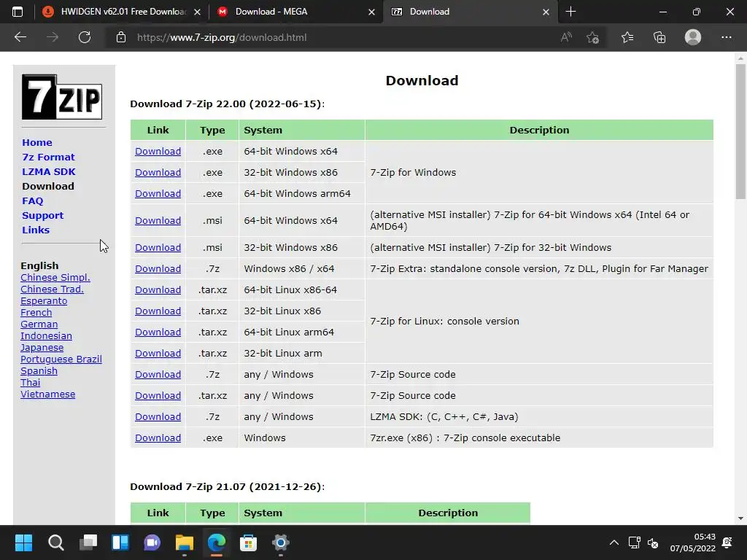Go to Home in sidebar
Screen dimensions: 747x560
(x=37, y=142)
